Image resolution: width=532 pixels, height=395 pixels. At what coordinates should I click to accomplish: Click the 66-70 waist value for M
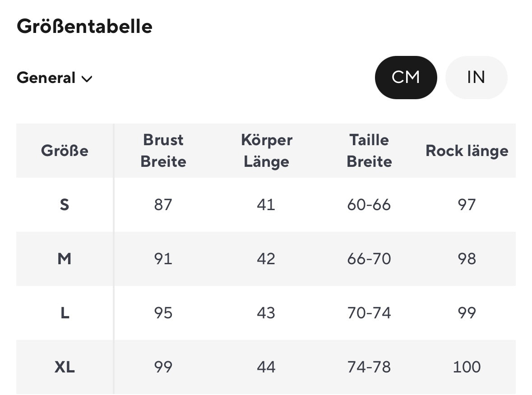(369, 259)
